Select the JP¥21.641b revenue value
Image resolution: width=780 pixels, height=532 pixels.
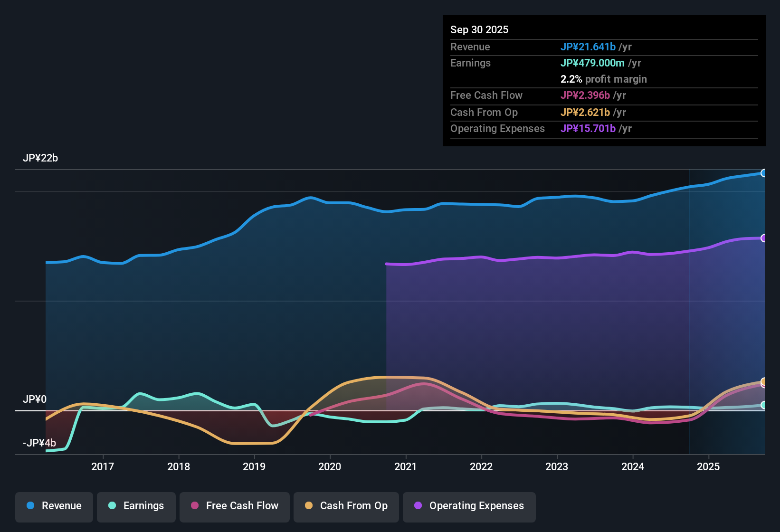589,47
